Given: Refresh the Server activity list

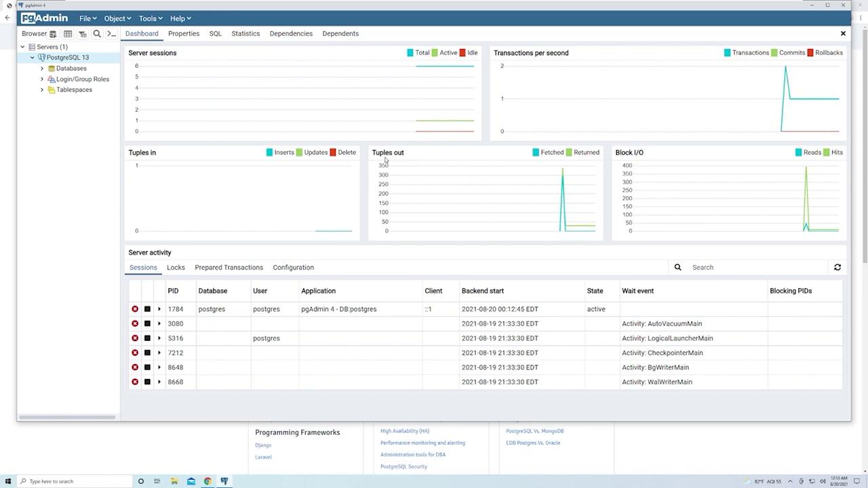Looking at the screenshot, I should point(837,268).
